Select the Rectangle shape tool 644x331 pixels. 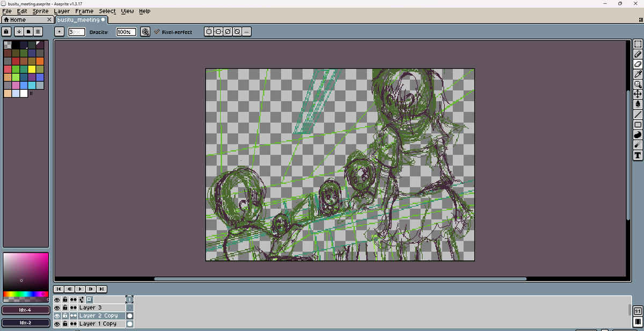pos(638,125)
